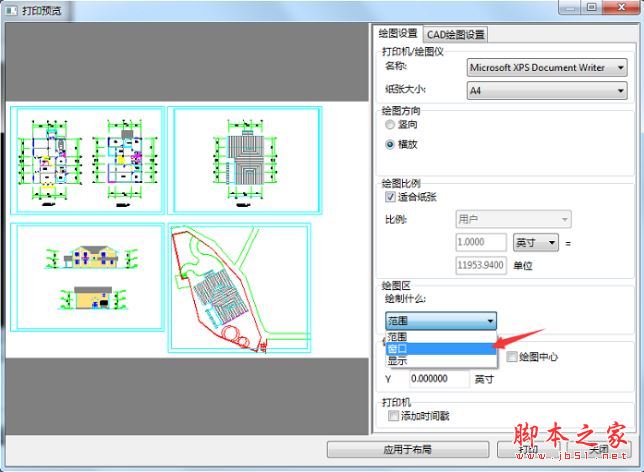
Task: Choose 范围 from the plot area list
Action: click(441, 337)
